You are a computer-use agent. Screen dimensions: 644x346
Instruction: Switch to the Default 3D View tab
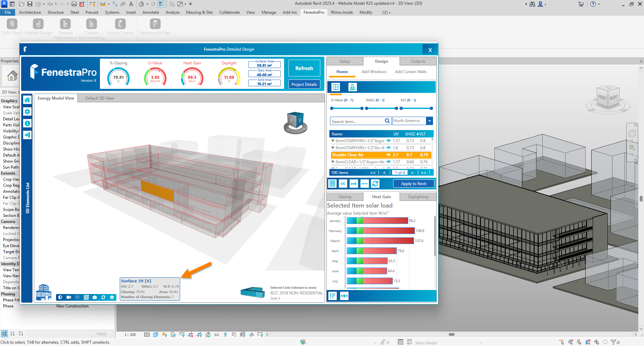point(100,98)
